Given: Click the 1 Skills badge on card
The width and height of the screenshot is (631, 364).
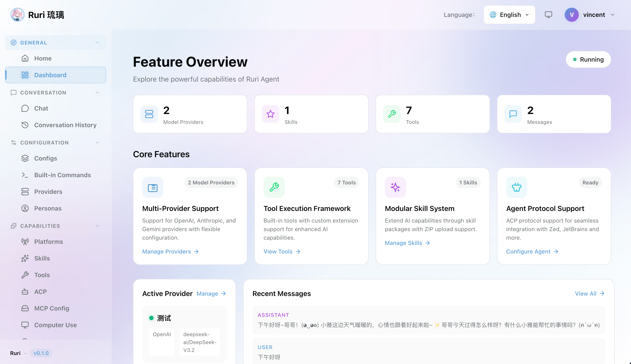Looking at the screenshot, I should (x=468, y=182).
